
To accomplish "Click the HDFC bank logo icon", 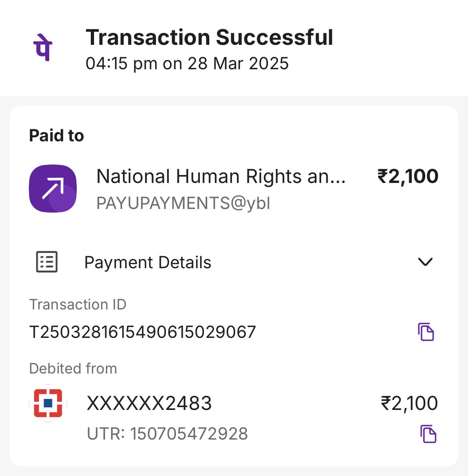I will (48, 403).
